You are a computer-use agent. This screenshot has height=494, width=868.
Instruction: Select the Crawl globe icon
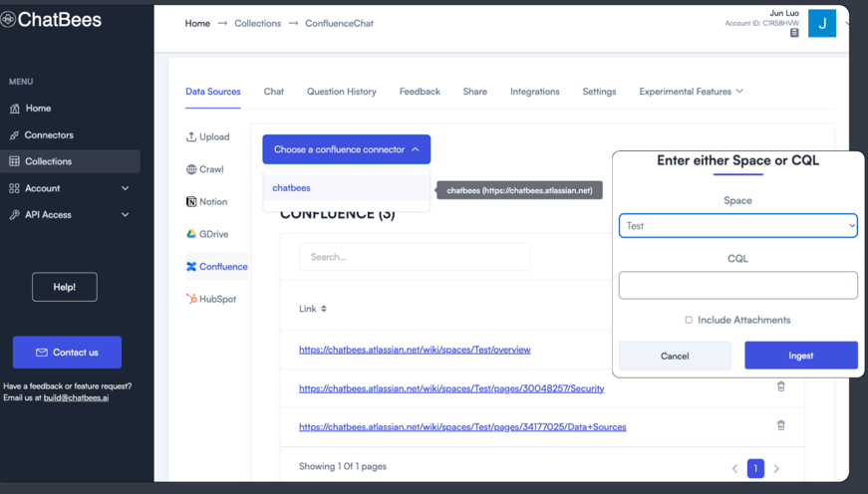tap(191, 169)
